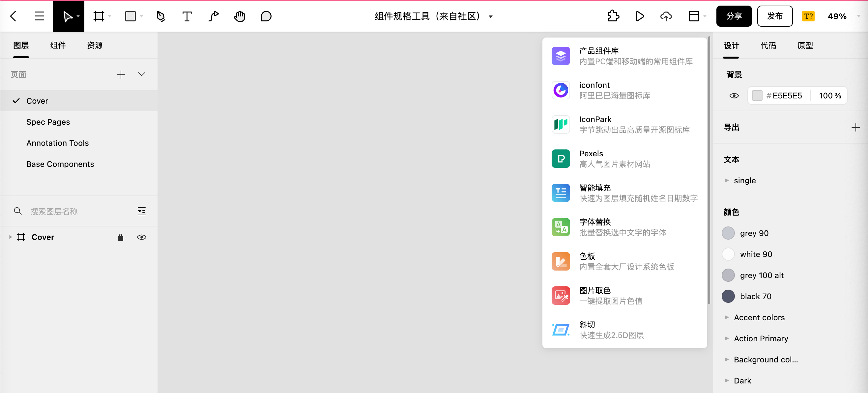Click the E5E5E5 background color swatch
This screenshot has height=393, width=868.
[x=757, y=95]
